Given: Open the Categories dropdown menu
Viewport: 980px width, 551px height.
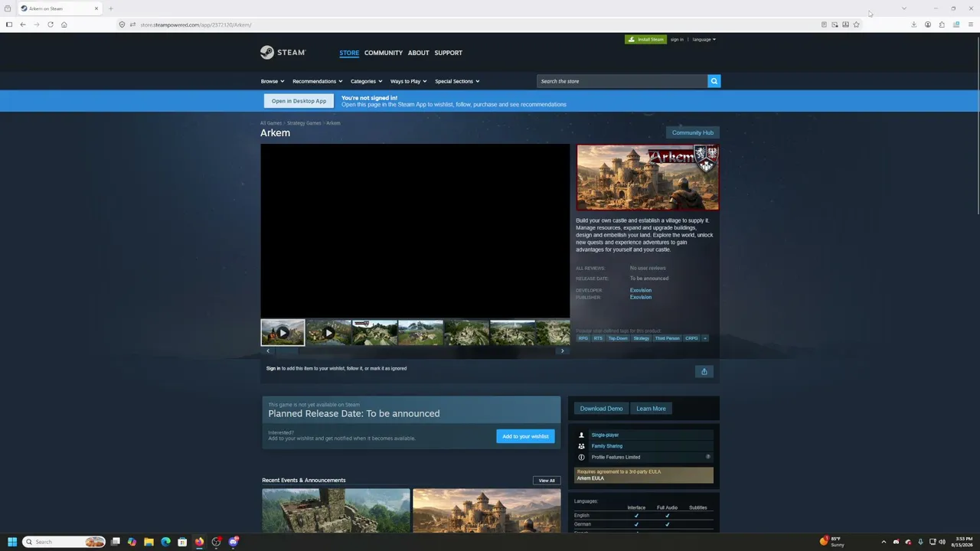Looking at the screenshot, I should [x=366, y=81].
